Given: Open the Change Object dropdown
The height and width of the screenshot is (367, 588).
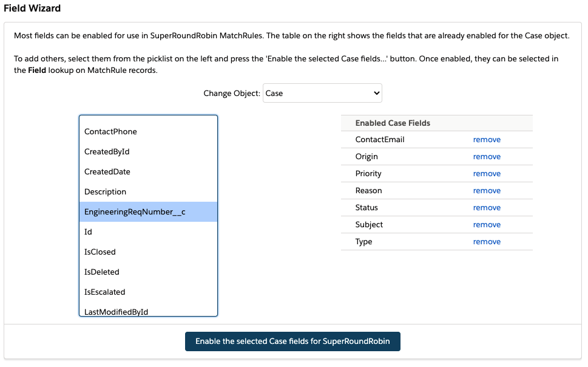Looking at the screenshot, I should [322, 93].
